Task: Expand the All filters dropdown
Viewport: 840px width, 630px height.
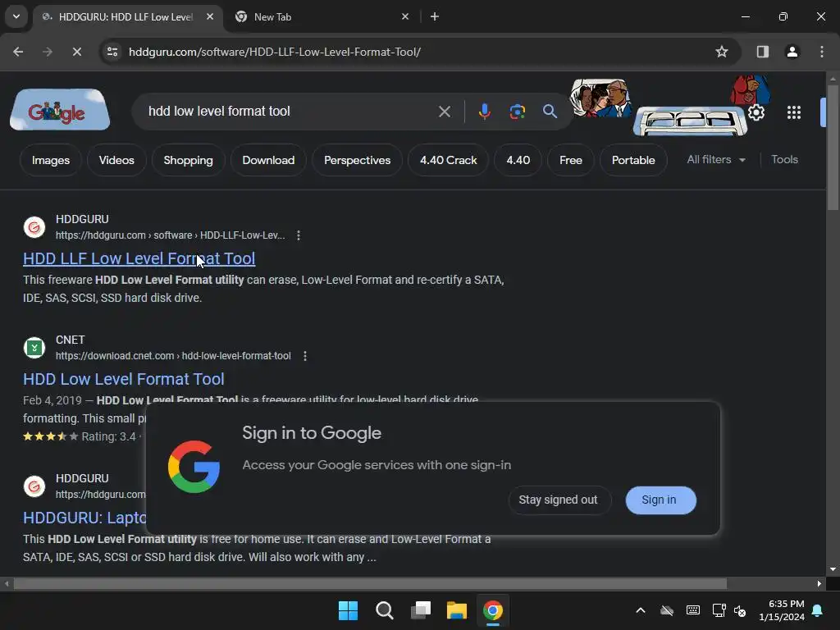Action: click(x=715, y=160)
